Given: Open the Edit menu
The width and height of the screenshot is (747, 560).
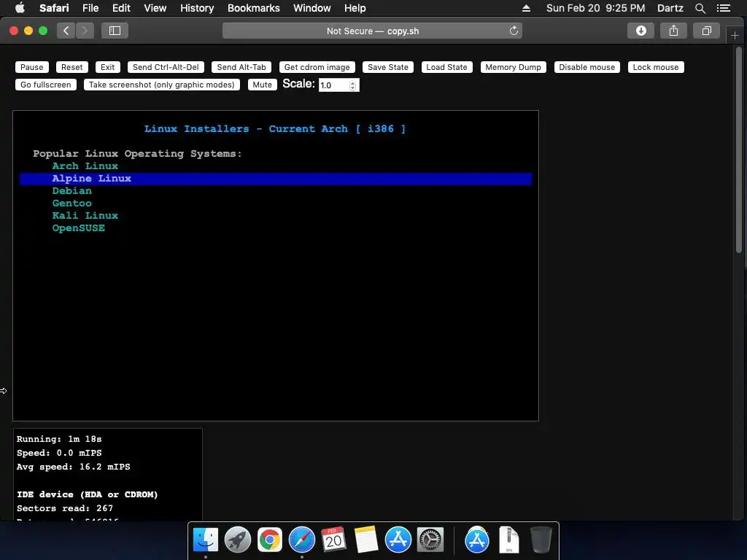Looking at the screenshot, I should pyautogui.click(x=121, y=8).
